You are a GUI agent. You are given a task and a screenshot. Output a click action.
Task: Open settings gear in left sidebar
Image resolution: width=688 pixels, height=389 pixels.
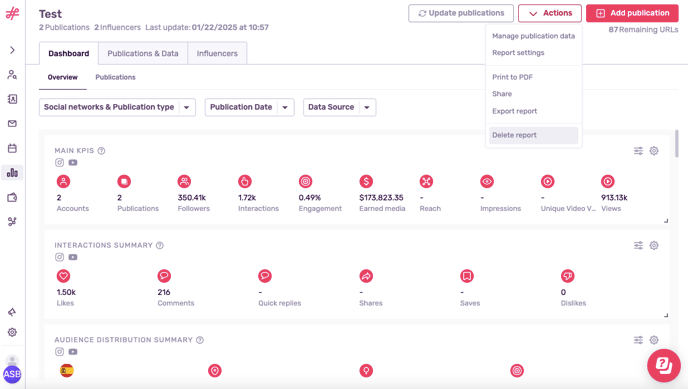(12, 332)
